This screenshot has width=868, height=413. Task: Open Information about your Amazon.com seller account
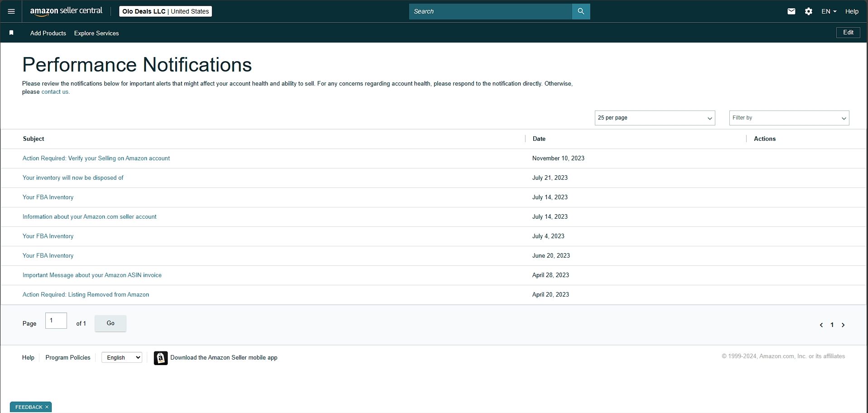[89, 217]
